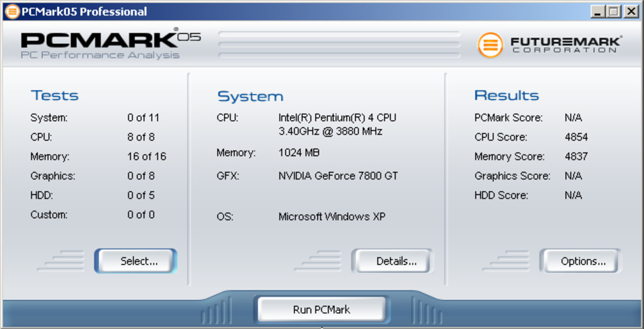The height and width of the screenshot is (329, 644).
Task: Click the '0 of 5' HDD tests count
Action: 141,195
